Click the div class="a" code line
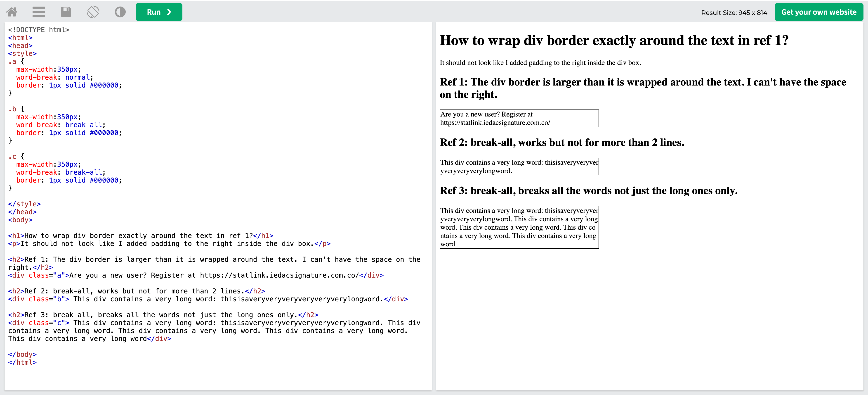Screen dimensions: 868x395 pyautogui.click(x=196, y=275)
